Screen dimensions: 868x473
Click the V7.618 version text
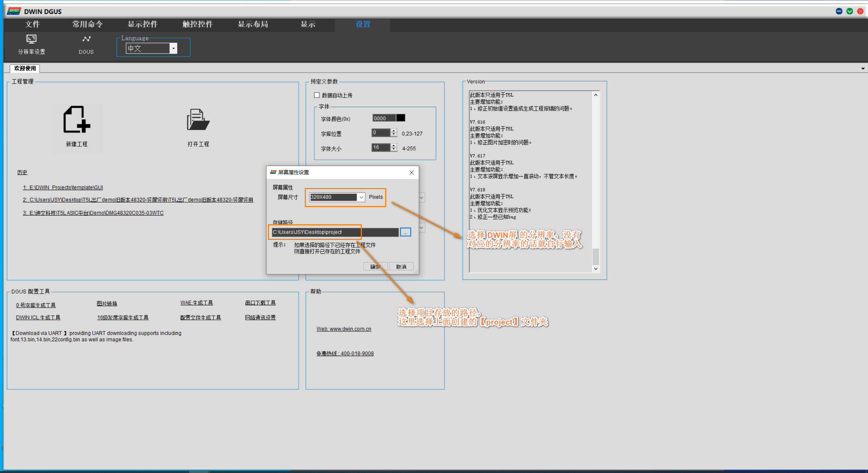point(478,190)
